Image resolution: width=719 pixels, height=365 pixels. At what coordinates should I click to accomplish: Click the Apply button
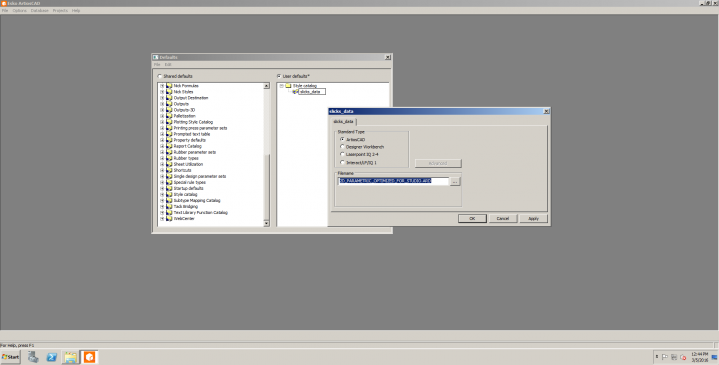tap(533, 219)
